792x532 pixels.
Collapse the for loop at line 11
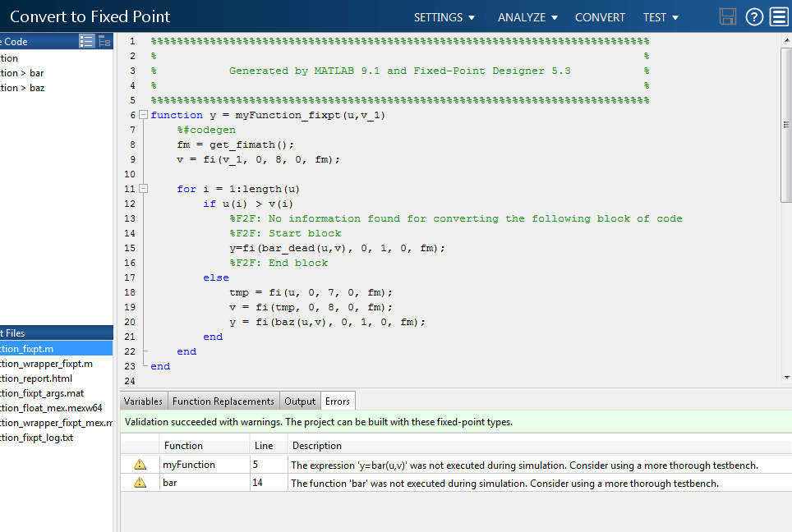(144, 189)
